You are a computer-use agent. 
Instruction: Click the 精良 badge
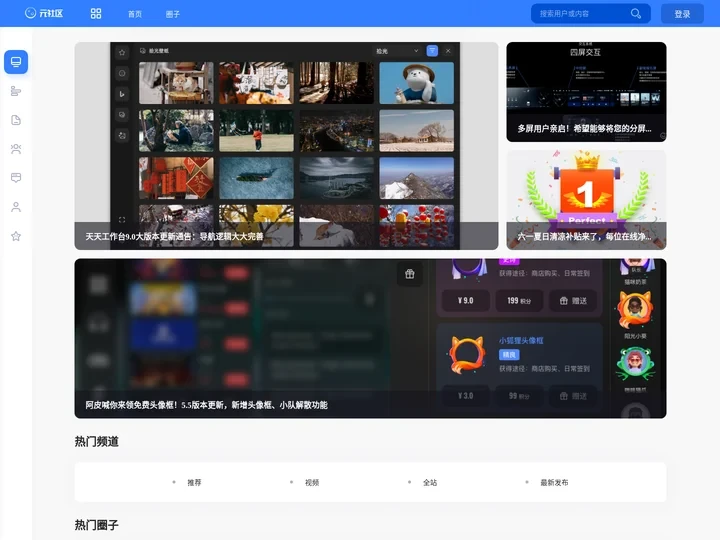(x=509, y=354)
